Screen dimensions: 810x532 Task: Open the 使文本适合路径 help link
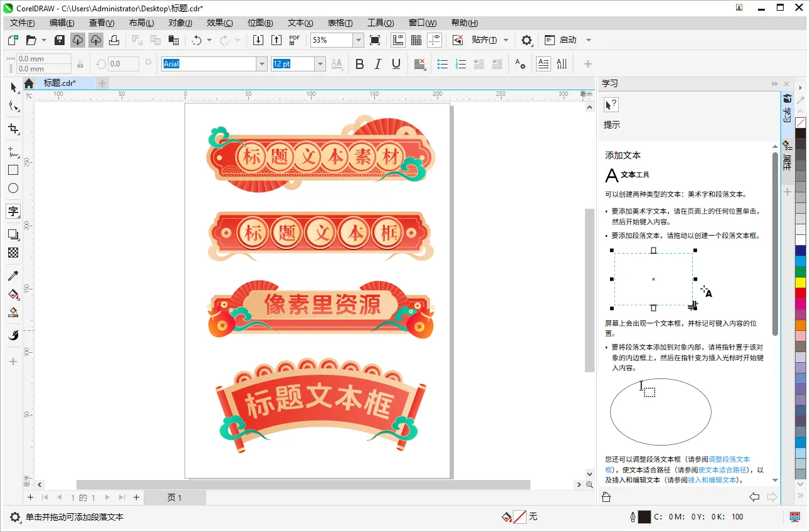tap(722, 469)
